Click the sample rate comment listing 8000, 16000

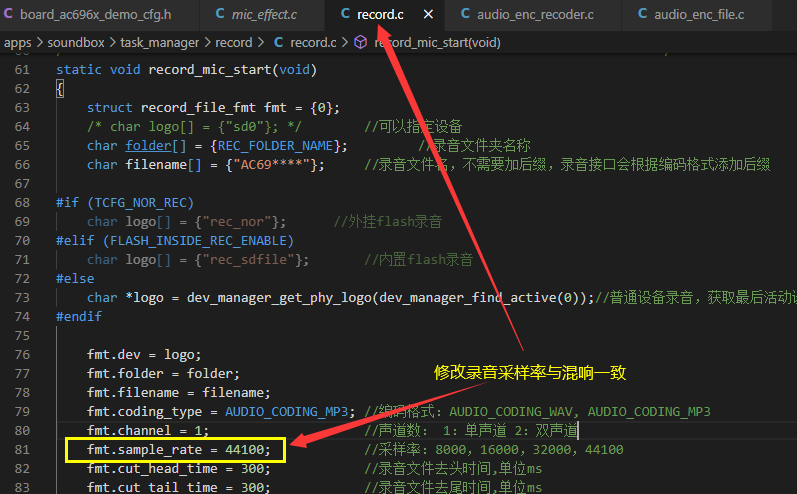pos(494,450)
